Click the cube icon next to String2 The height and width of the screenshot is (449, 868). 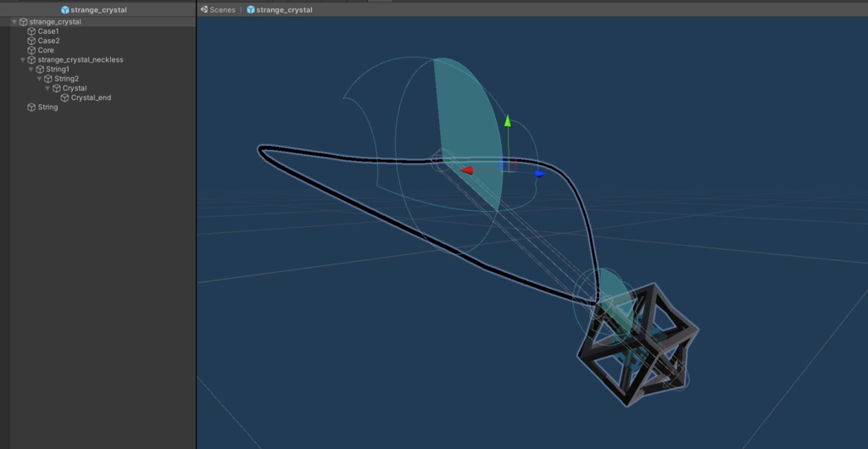48,79
